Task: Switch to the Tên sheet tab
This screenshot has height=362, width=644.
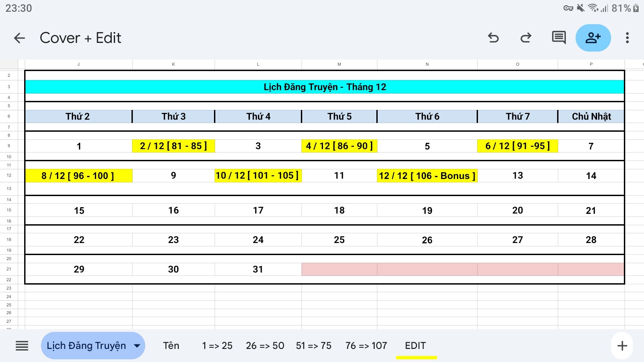Action: [x=171, y=346]
